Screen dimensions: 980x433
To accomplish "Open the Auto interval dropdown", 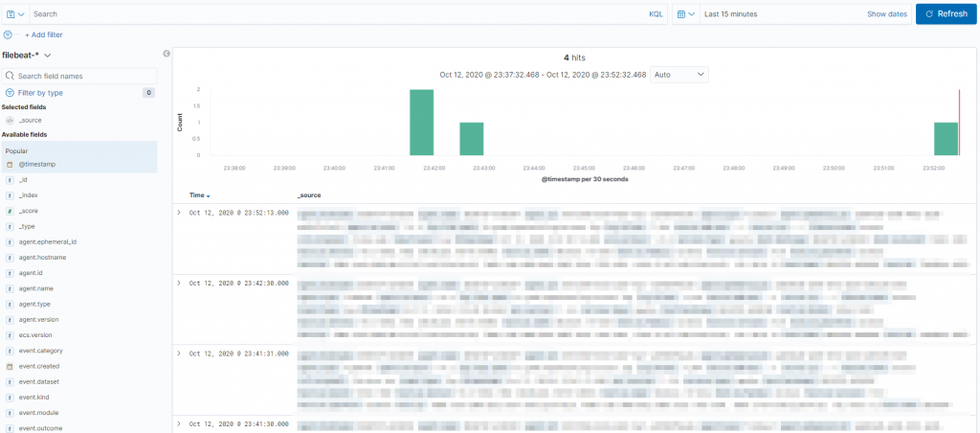I will 679,75.
